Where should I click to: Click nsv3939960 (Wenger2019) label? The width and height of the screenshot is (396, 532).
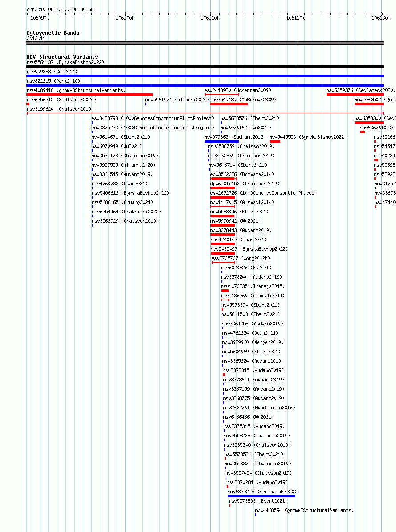pos(253,342)
